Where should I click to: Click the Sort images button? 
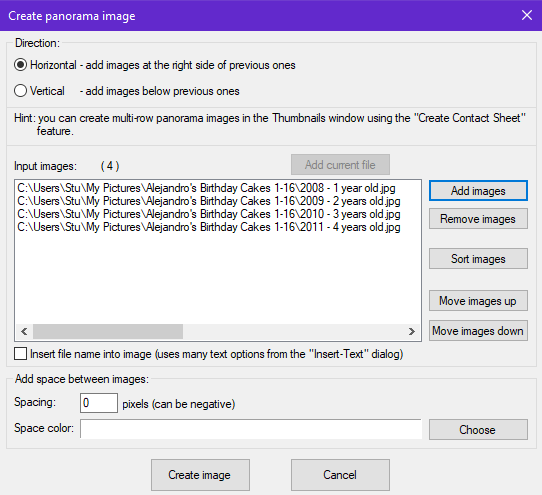[x=478, y=259]
